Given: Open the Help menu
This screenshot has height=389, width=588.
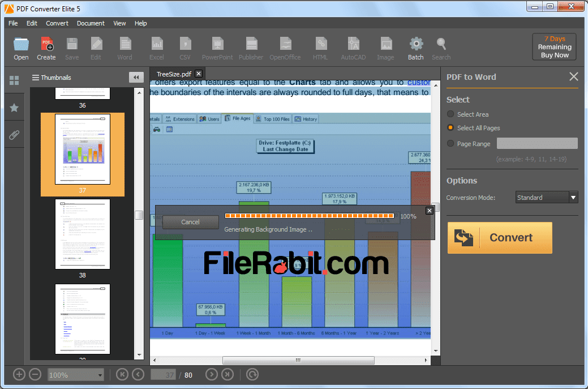Looking at the screenshot, I should (140, 23).
